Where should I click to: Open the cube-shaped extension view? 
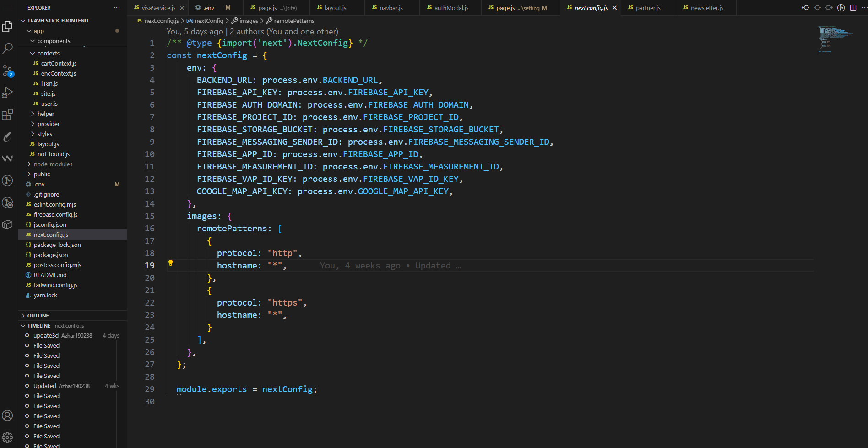[x=7, y=224]
